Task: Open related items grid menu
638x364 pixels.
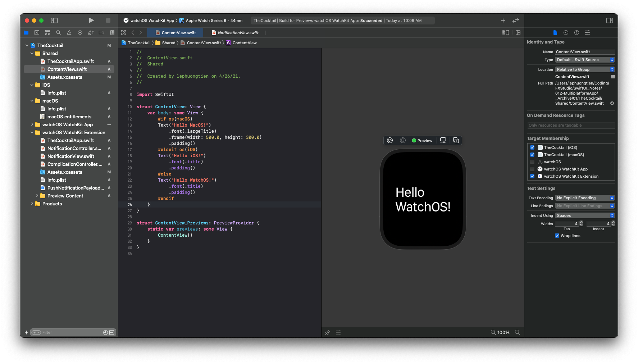Action: pos(124,33)
